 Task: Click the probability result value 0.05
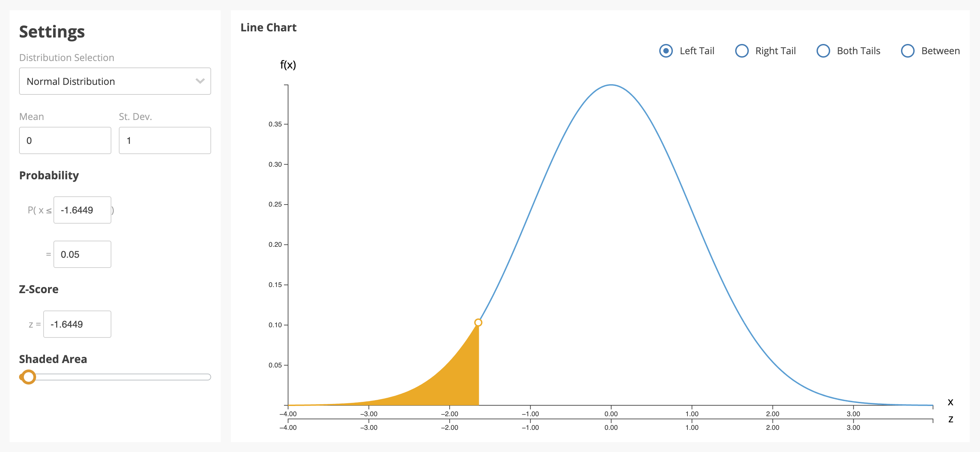click(81, 254)
